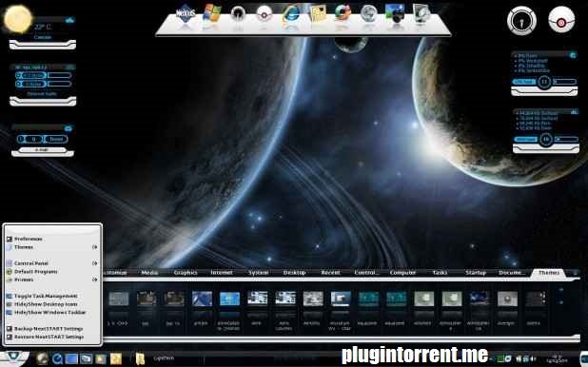
Task: Open the blue Q QuickTime icon on the taskbar
Action: (57, 358)
